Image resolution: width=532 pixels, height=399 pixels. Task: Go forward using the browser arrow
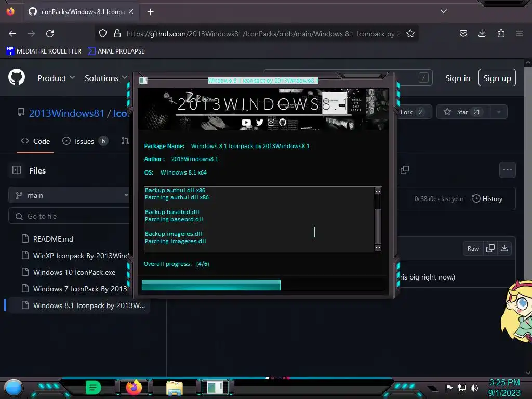point(31,34)
